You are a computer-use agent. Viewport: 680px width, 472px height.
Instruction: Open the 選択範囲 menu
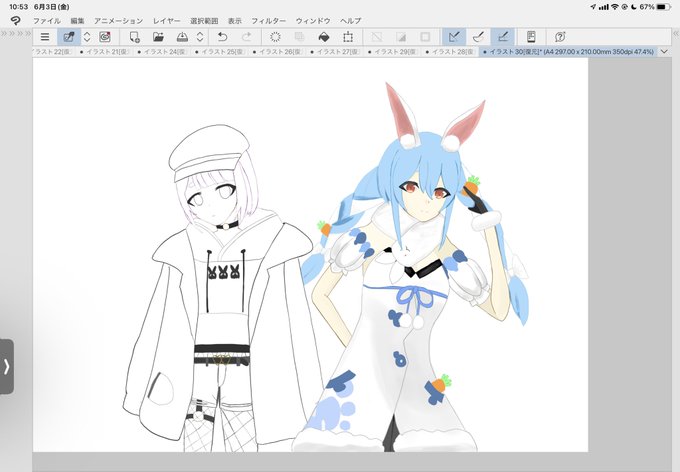(x=204, y=21)
